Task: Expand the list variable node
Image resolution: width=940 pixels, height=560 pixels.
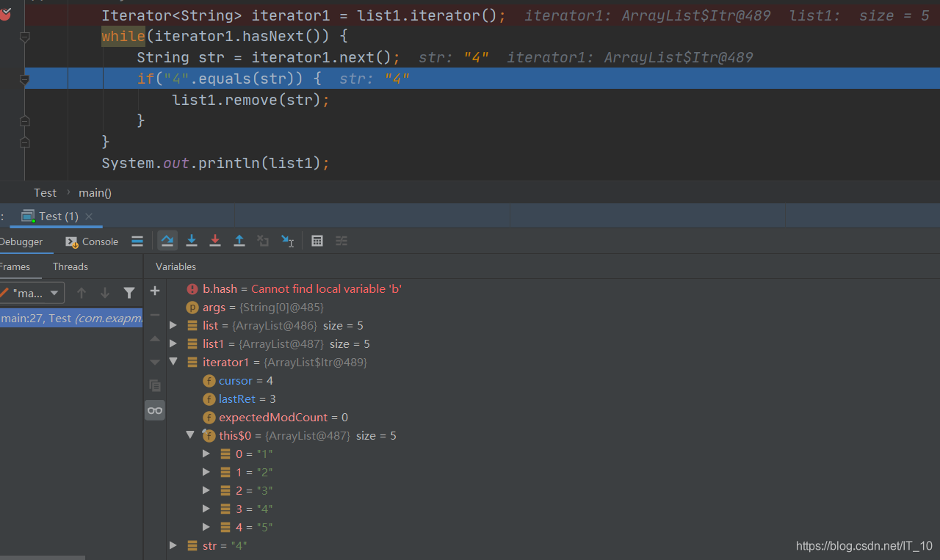Action: click(173, 325)
